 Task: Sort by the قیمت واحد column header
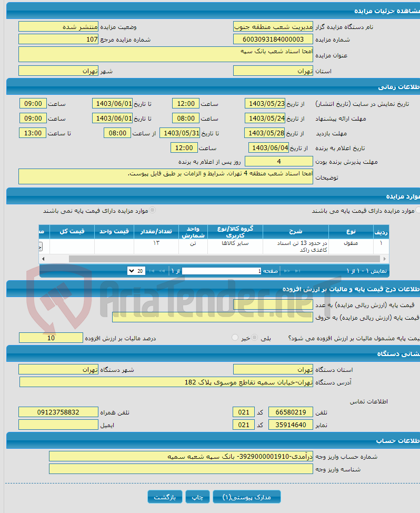coord(114,232)
